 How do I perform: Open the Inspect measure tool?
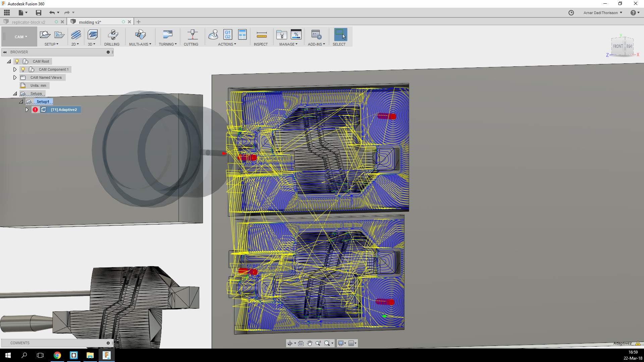[x=261, y=35]
